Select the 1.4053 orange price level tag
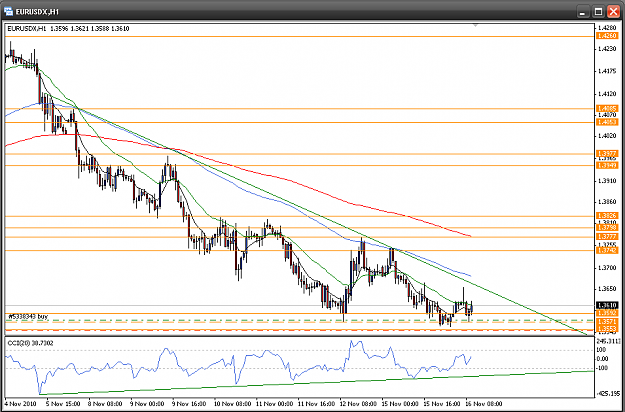The height and width of the screenshot is (412, 625). click(607, 122)
